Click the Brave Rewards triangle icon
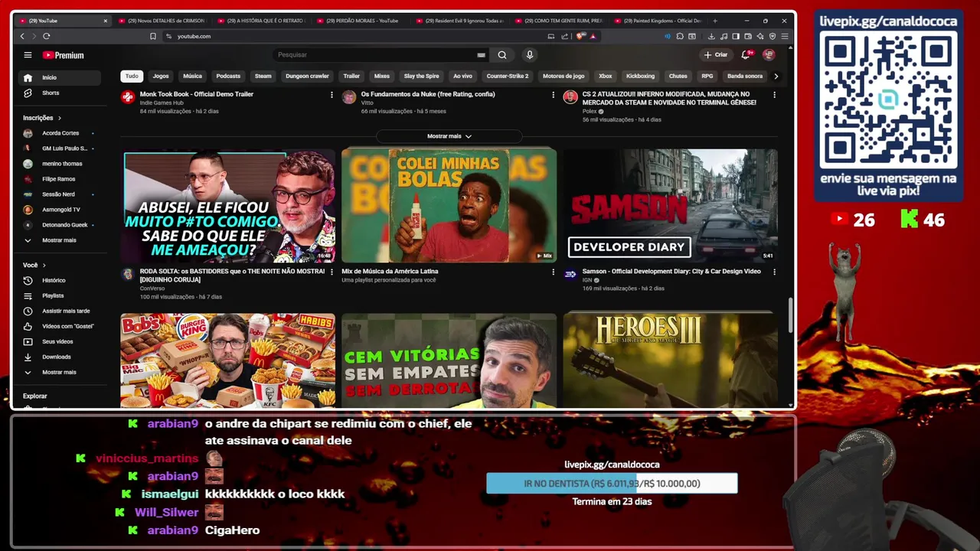980x551 pixels. 593,36
